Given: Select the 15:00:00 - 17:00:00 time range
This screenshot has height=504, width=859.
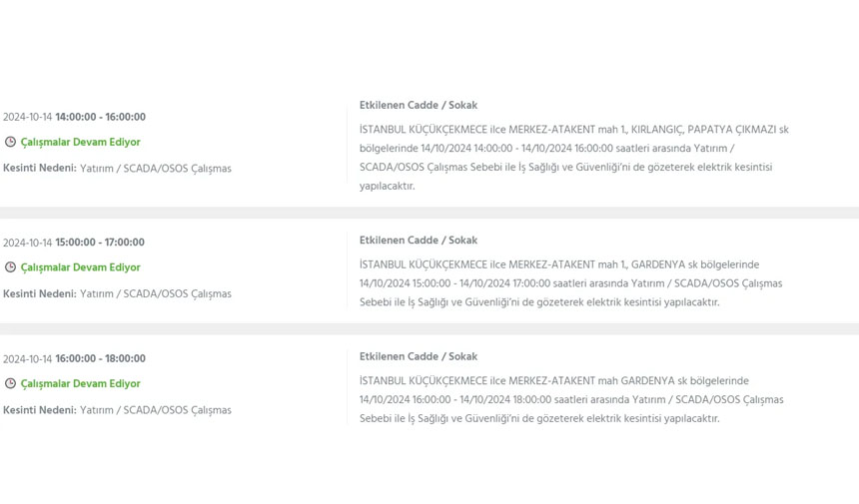Looking at the screenshot, I should (x=100, y=243).
